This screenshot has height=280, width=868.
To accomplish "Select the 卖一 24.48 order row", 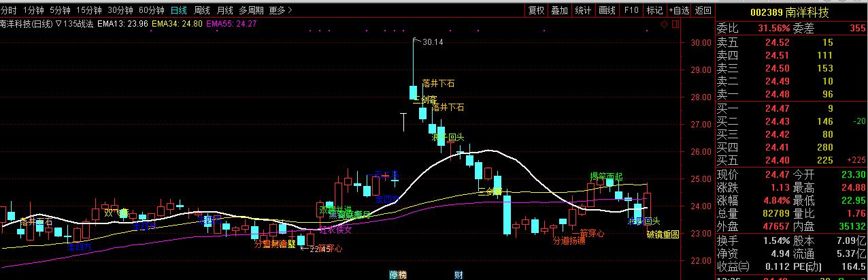I will click(x=792, y=94).
